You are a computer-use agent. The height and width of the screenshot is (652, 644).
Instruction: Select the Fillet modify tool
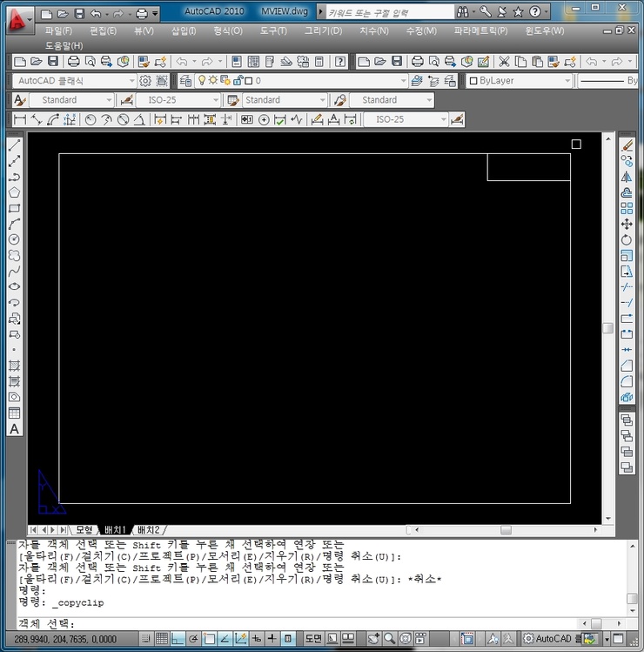[627, 381]
